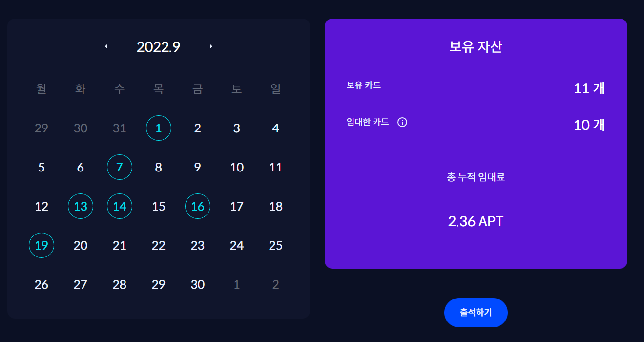The height and width of the screenshot is (342, 644).
Task: Choose circled date 14 on calendar
Action: [120, 206]
